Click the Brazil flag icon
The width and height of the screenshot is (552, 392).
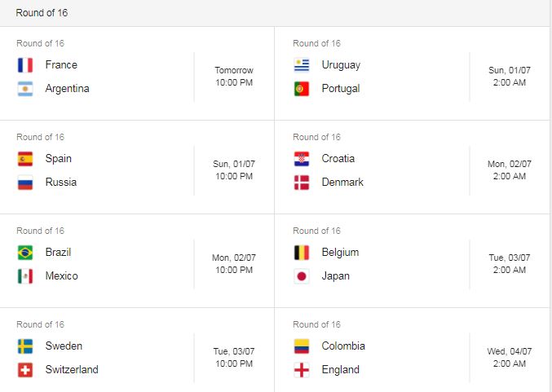(x=25, y=253)
